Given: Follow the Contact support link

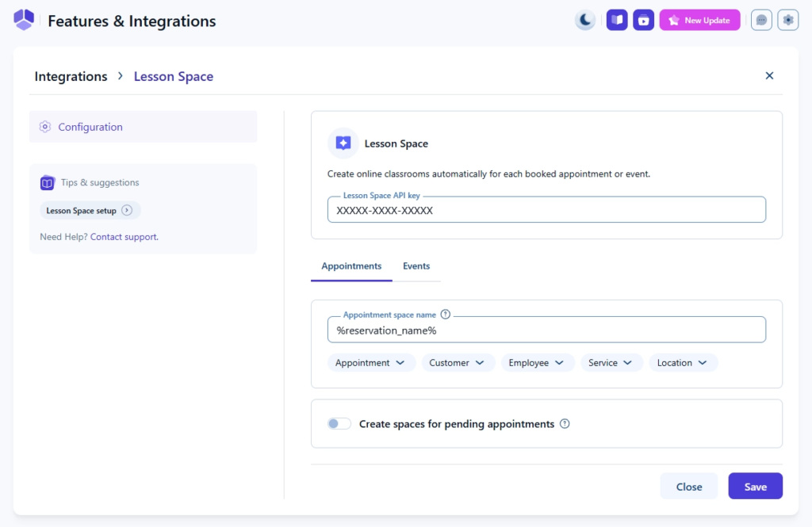Looking at the screenshot, I should tap(124, 237).
